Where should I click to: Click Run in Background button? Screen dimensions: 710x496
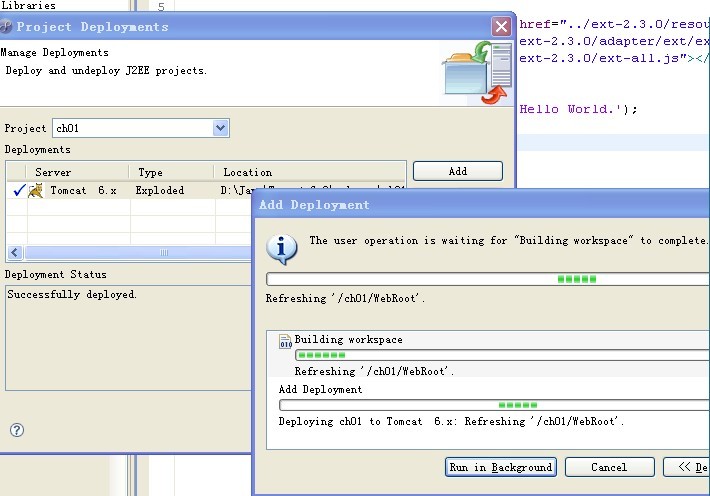[x=501, y=467]
